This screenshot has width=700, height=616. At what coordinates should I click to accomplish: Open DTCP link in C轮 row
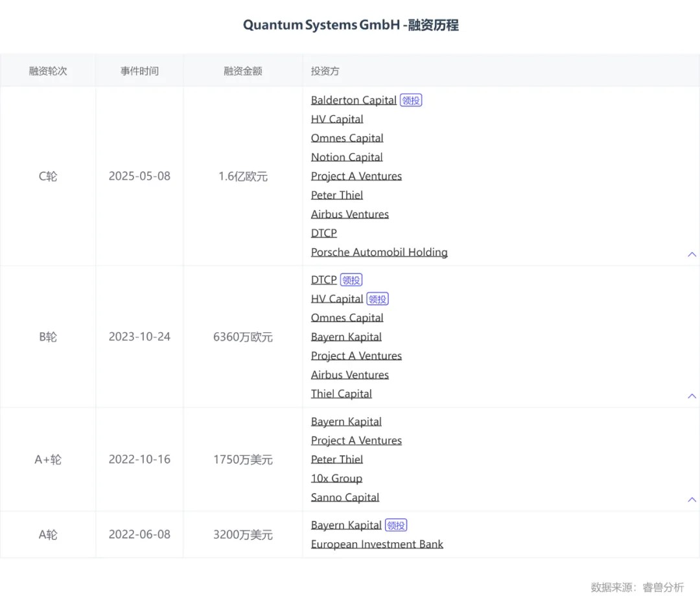tap(323, 233)
